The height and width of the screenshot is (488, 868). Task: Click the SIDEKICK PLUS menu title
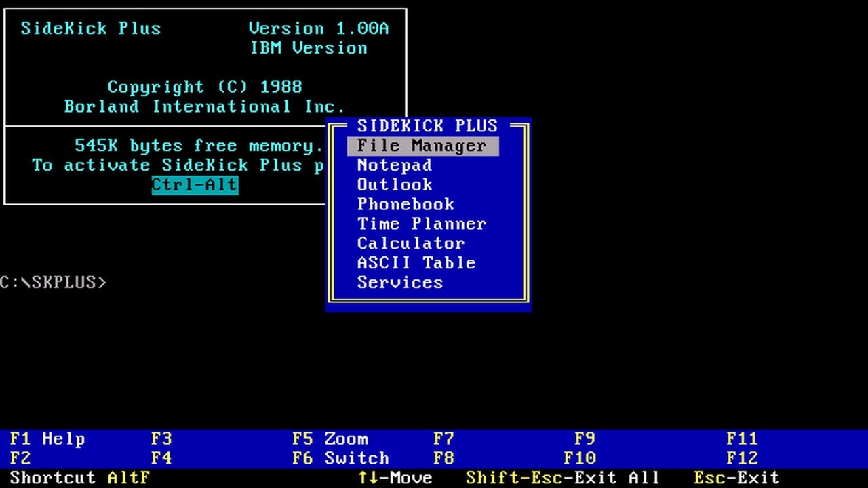click(x=427, y=126)
